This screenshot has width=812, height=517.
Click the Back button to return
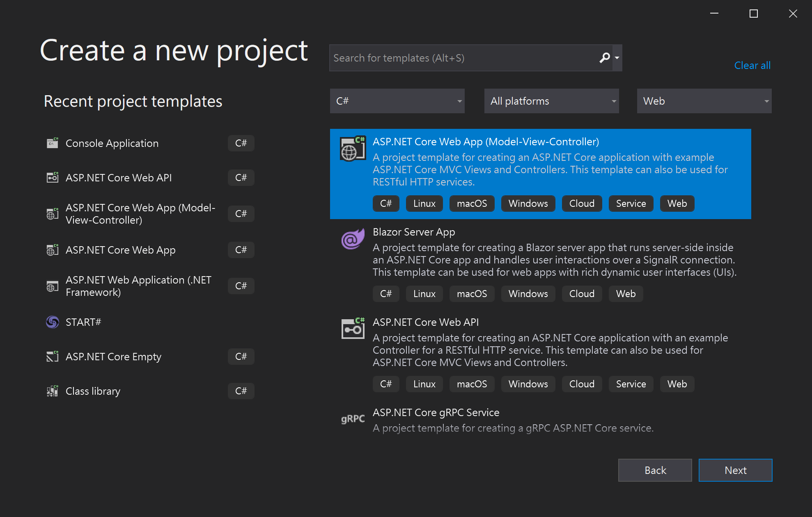655,470
